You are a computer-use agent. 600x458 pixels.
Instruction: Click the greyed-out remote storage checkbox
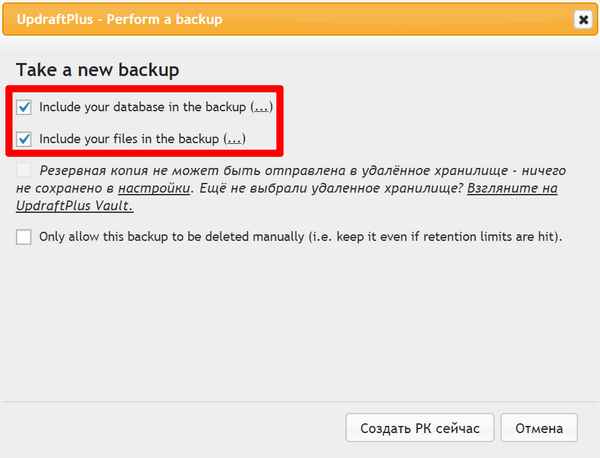(x=24, y=170)
